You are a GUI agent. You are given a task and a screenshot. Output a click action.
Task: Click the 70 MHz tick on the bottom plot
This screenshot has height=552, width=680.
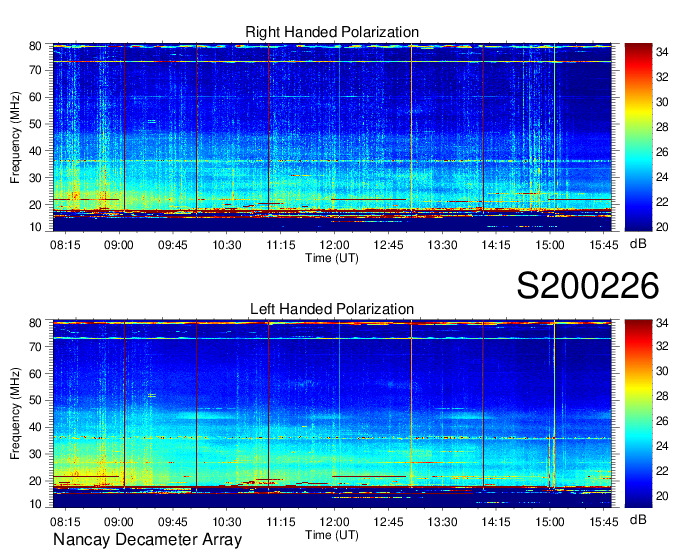click(x=35, y=347)
